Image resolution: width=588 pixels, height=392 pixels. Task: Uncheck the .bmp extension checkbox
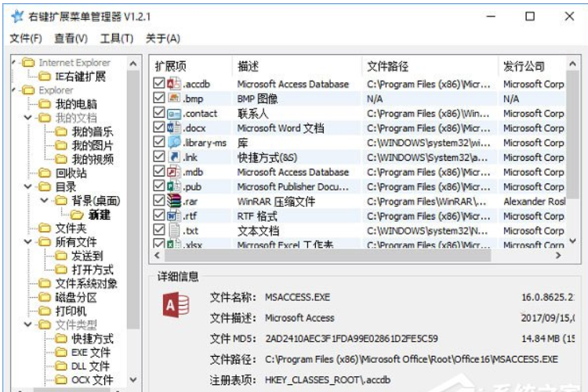coord(159,97)
